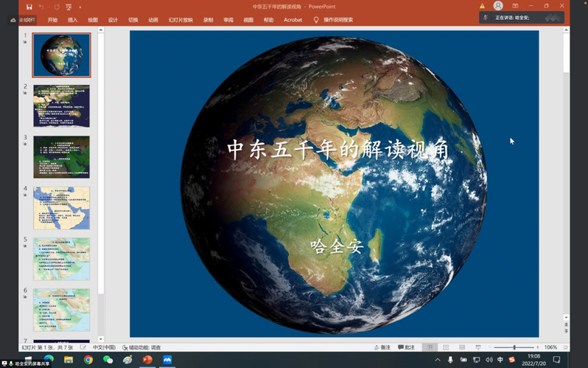This screenshot has width=588, height=368.
Task: Toggle the 备注 notes pane
Action: [381, 347]
